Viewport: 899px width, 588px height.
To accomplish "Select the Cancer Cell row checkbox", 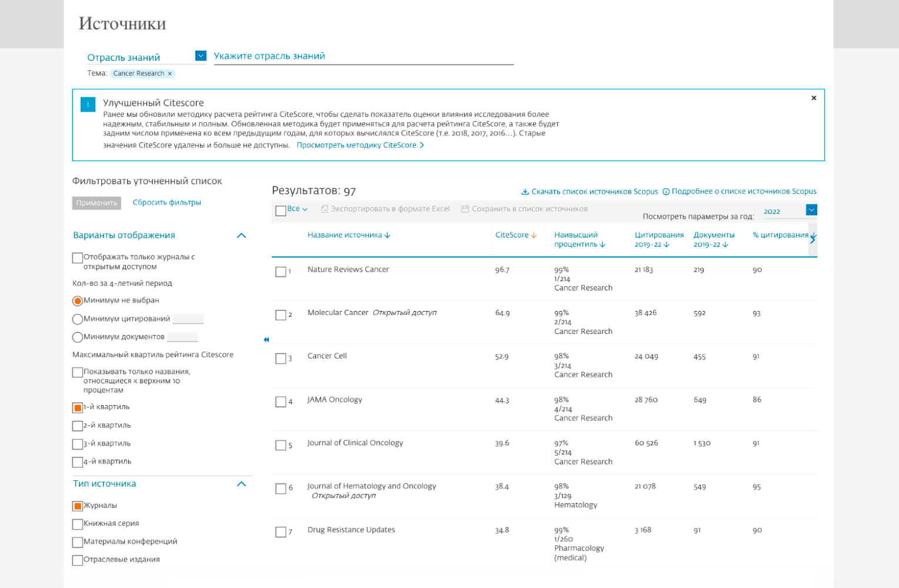I will pos(281,359).
